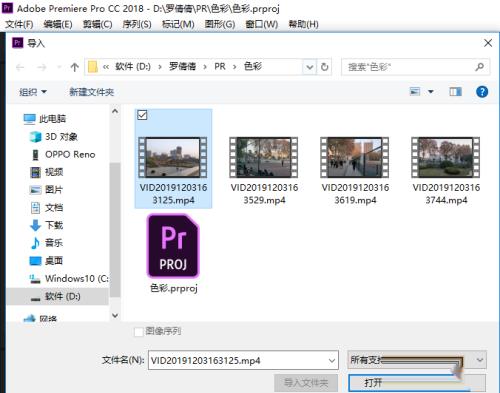Open 桌面 folder in sidebar
The width and height of the screenshot is (500, 393).
pyautogui.click(x=47, y=260)
